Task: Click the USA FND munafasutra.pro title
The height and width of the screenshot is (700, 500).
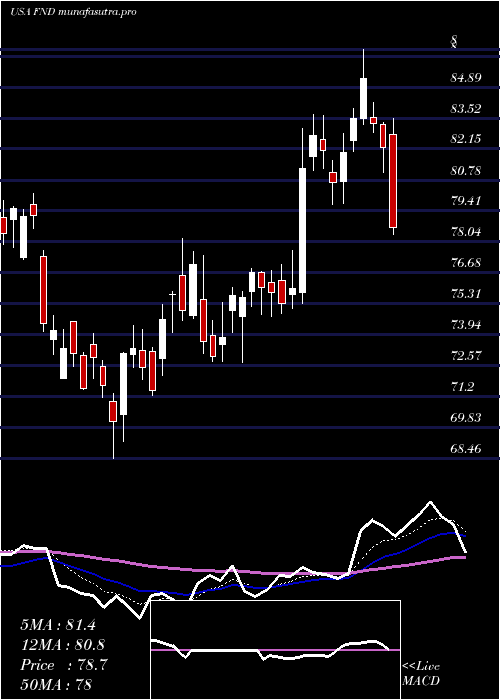Action: coord(73,12)
